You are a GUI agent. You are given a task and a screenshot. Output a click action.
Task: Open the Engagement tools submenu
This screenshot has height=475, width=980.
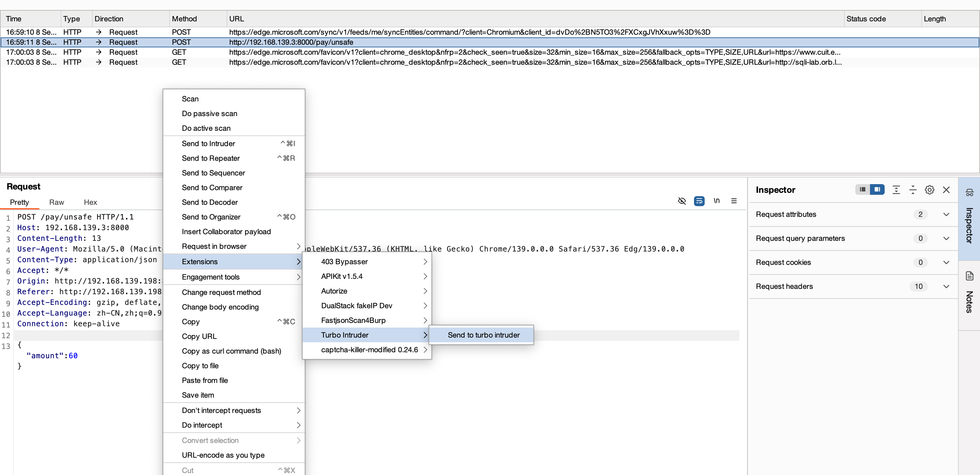tap(234, 277)
